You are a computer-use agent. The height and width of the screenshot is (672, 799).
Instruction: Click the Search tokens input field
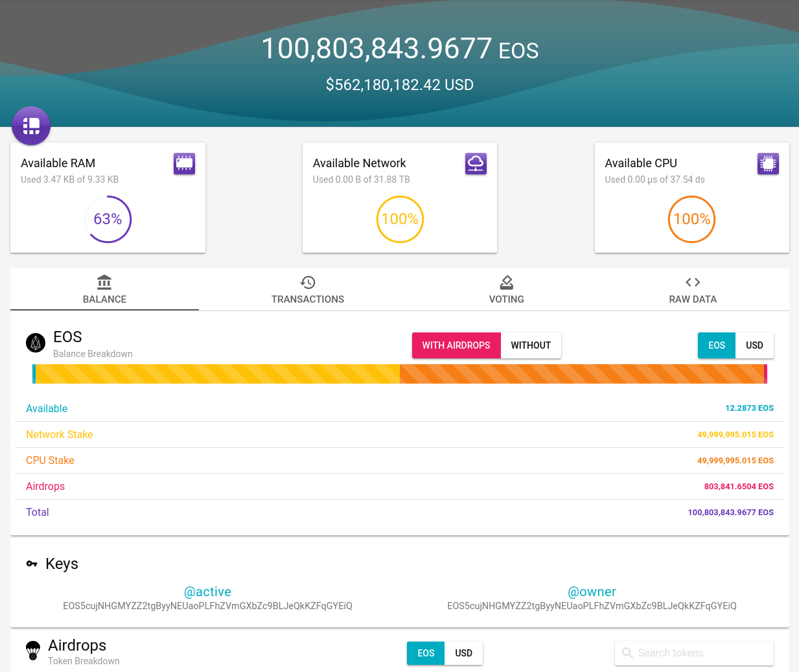coord(694,653)
